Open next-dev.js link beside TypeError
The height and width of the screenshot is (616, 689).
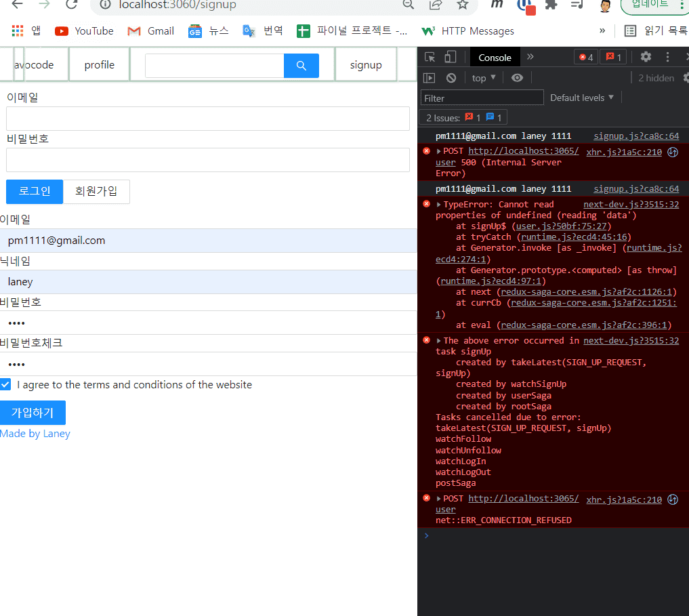pos(631,204)
